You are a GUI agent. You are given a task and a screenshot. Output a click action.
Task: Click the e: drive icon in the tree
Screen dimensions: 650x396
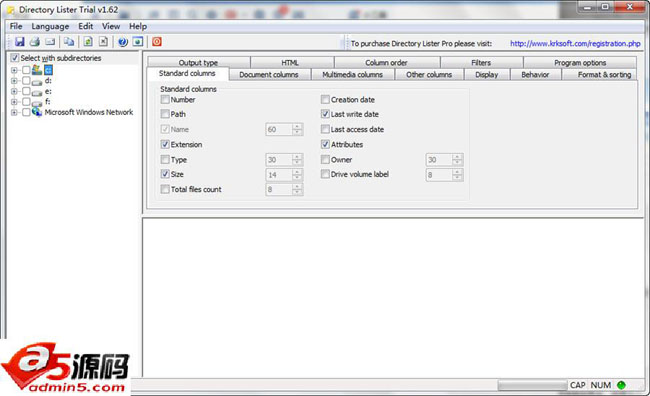point(37,92)
